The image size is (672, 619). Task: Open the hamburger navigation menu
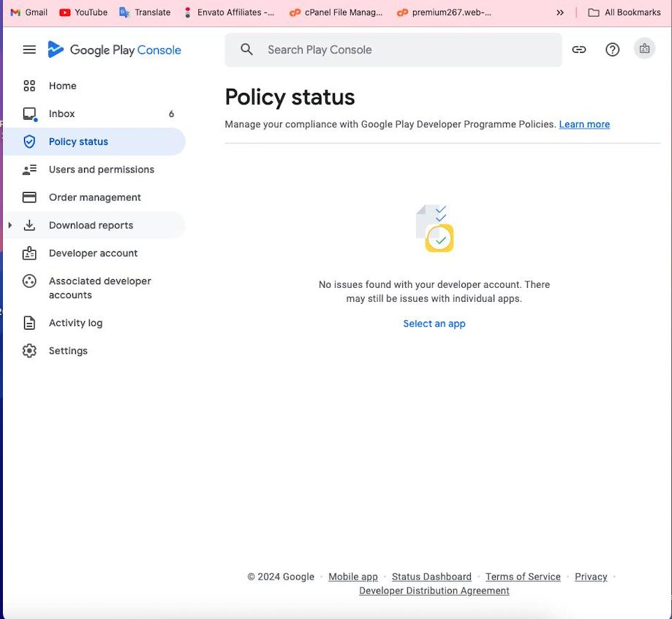click(x=29, y=50)
